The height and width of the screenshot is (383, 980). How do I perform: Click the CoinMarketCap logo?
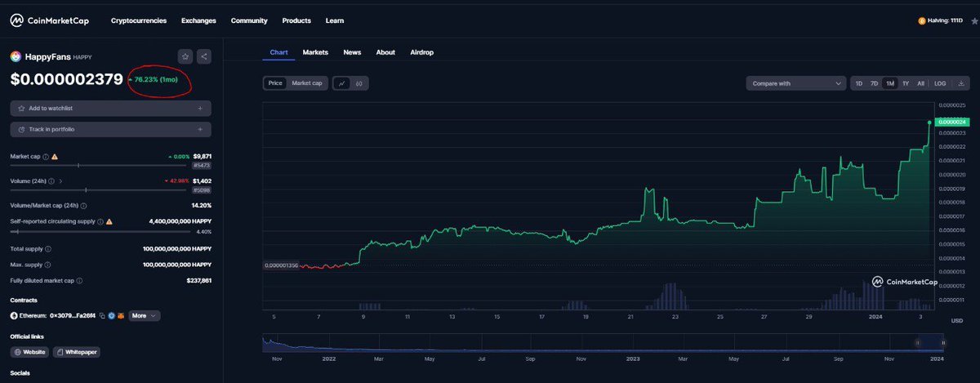point(50,20)
